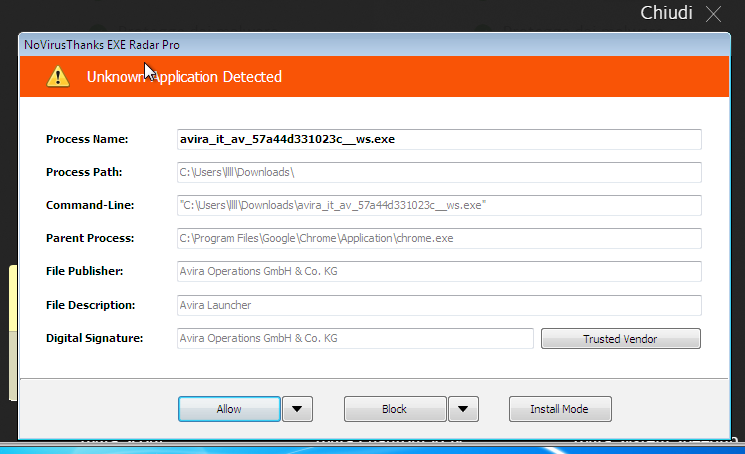Click the Parent Process field
This screenshot has width=745, height=454.
(x=439, y=238)
